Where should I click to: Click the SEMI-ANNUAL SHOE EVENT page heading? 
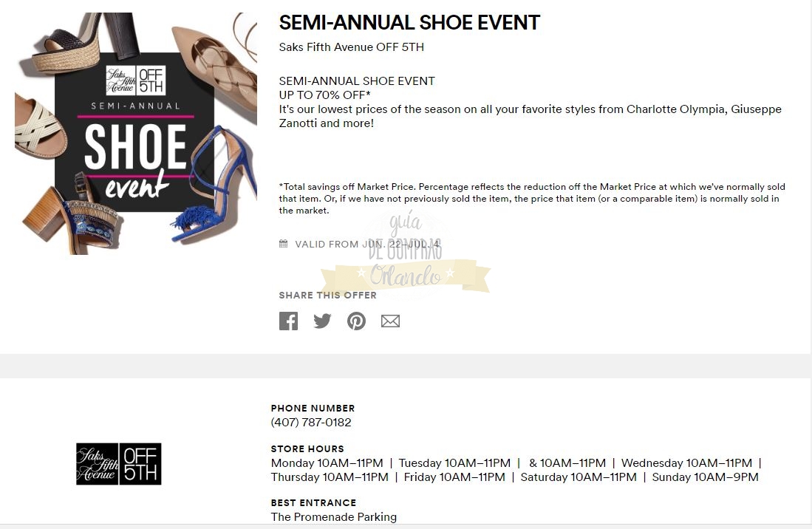(409, 23)
